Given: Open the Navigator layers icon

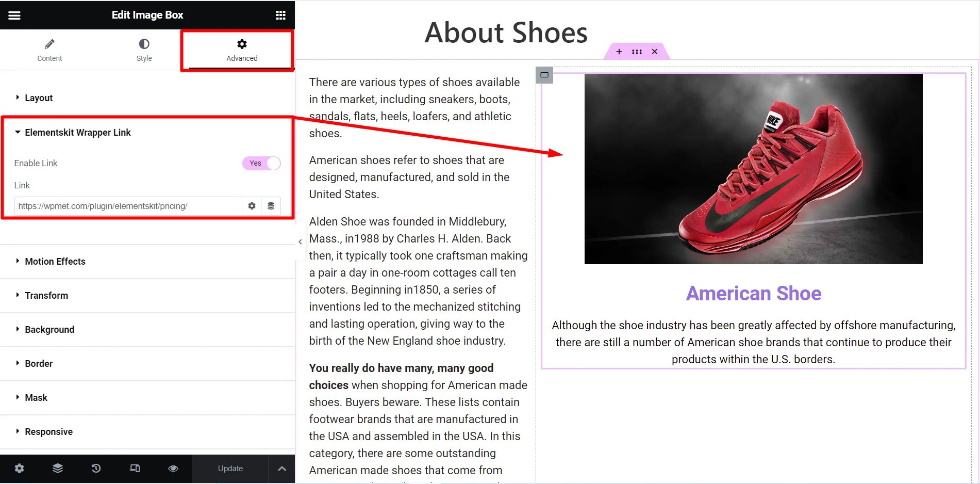Looking at the screenshot, I should coord(58,469).
